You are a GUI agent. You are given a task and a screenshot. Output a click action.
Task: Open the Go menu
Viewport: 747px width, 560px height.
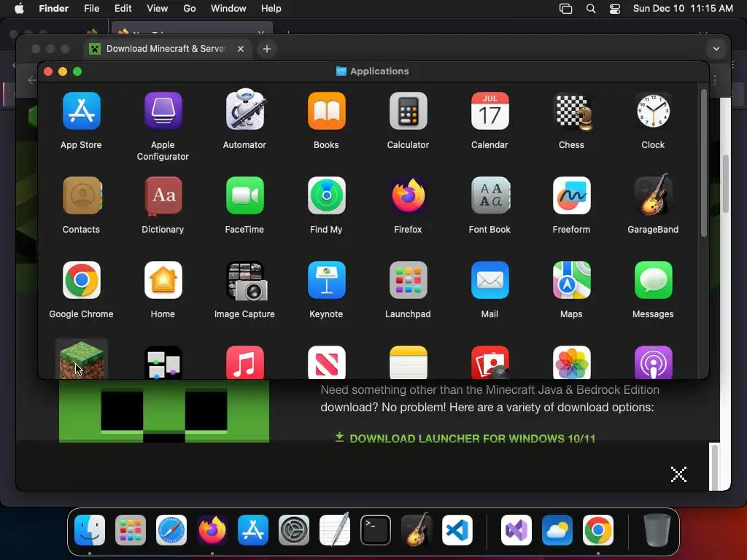pos(190,8)
